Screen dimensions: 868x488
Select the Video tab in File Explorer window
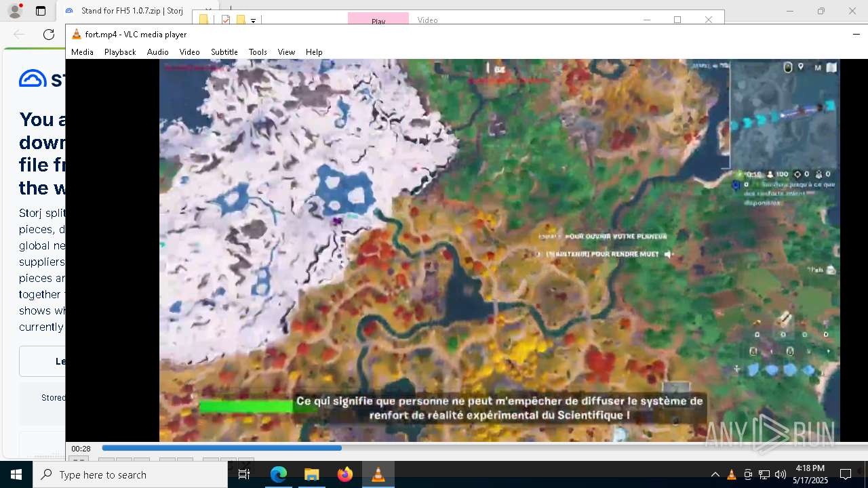tap(427, 20)
